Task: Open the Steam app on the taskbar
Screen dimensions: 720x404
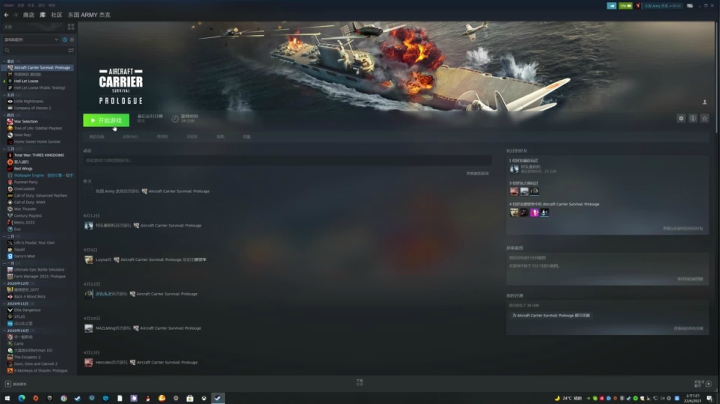Action: click(218, 398)
